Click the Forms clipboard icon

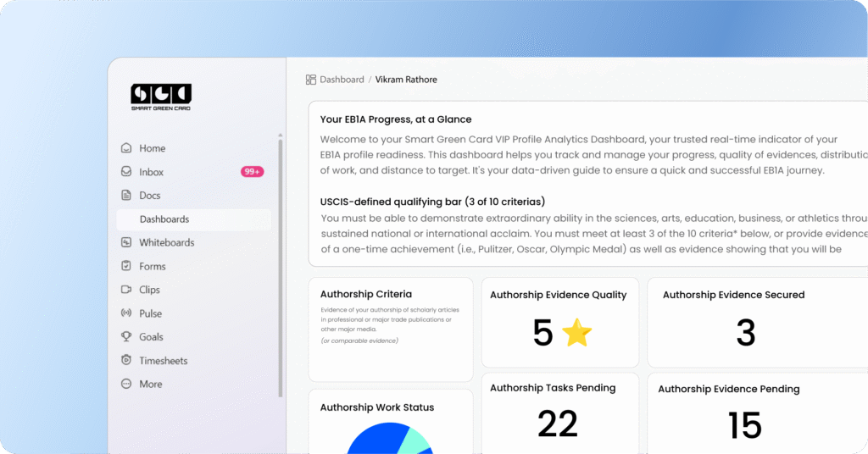coord(126,266)
